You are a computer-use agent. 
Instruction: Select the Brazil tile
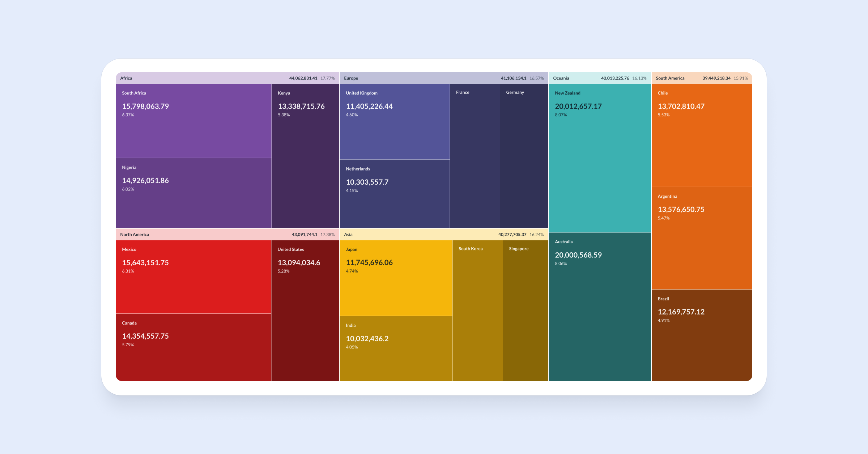tap(702, 335)
